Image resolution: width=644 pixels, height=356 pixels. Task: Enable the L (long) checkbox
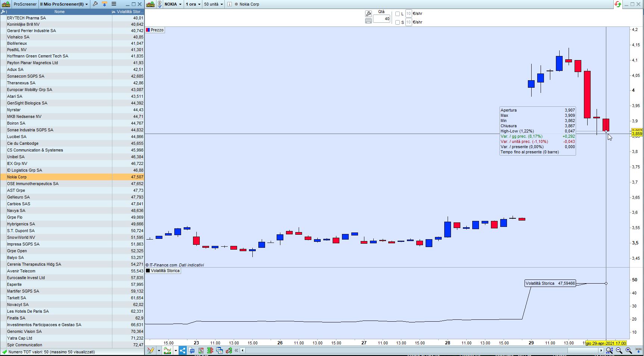coord(398,14)
